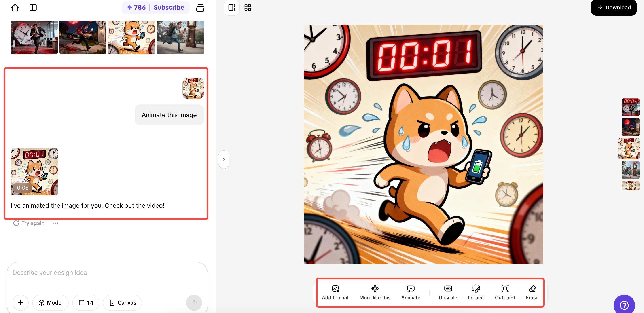Click the Add to chat tool
The height and width of the screenshot is (313, 644).
point(335,292)
